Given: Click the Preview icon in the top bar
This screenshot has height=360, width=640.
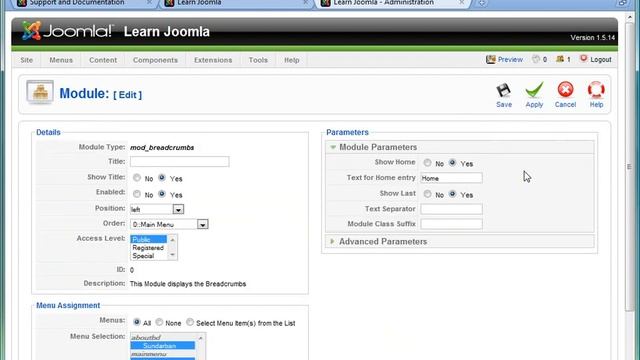Looking at the screenshot, I should coord(491,60).
